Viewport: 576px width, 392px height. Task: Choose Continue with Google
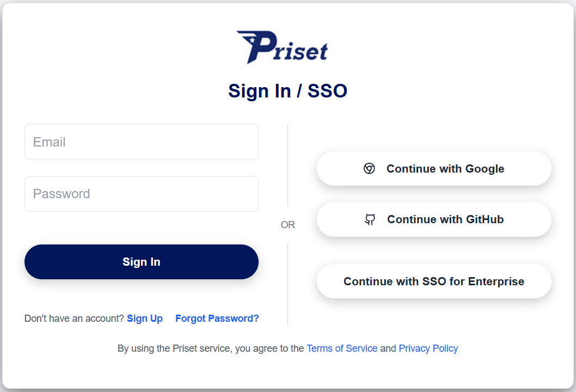tap(434, 169)
